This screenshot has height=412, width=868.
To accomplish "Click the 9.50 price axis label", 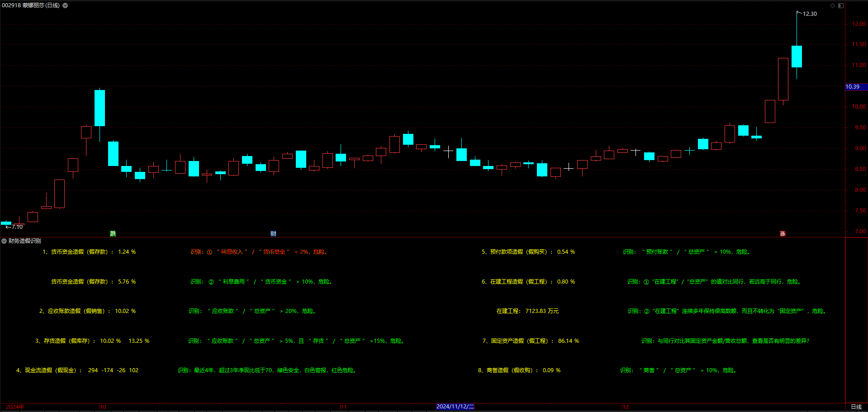I will click(860, 128).
